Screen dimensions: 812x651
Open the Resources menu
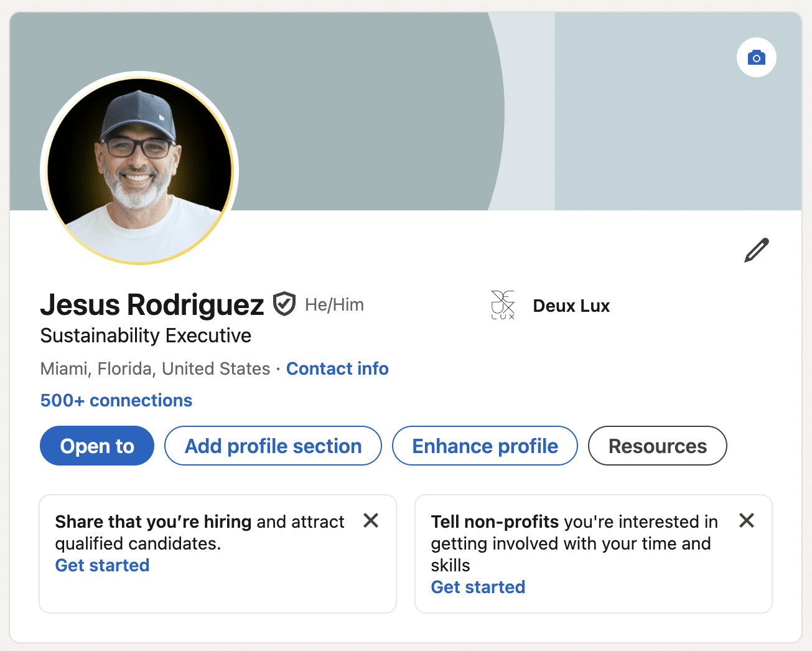(657, 446)
